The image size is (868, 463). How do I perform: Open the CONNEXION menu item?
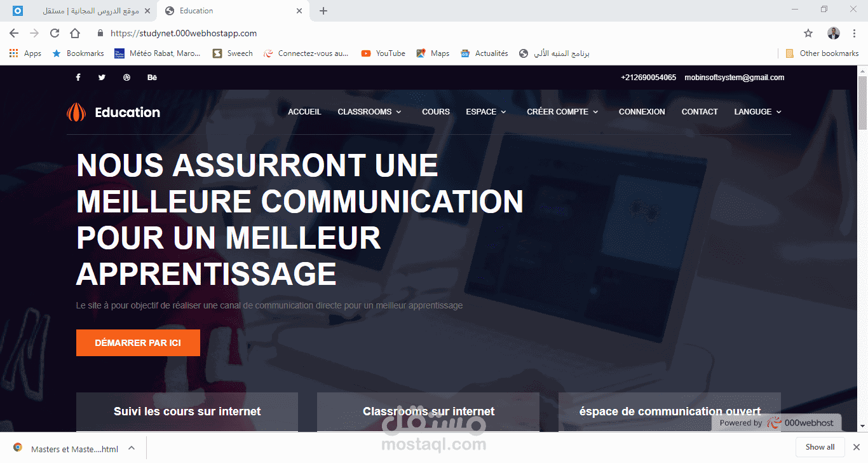coord(642,112)
